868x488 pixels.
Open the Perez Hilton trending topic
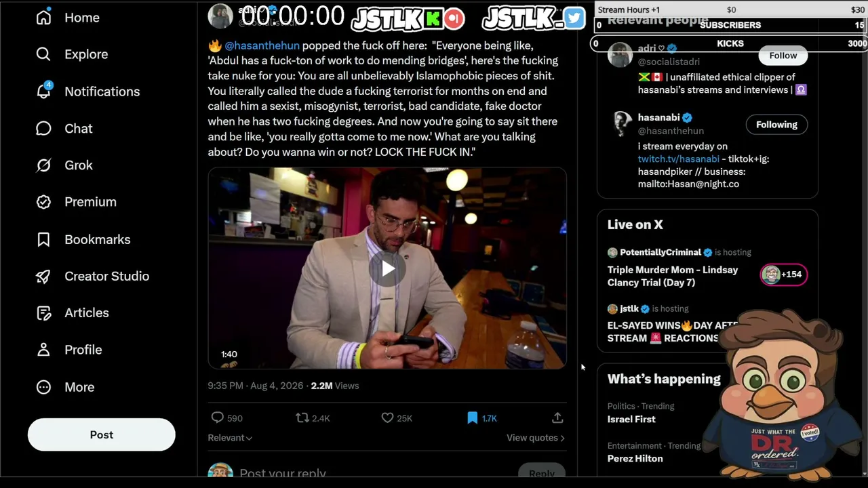[635, 458]
